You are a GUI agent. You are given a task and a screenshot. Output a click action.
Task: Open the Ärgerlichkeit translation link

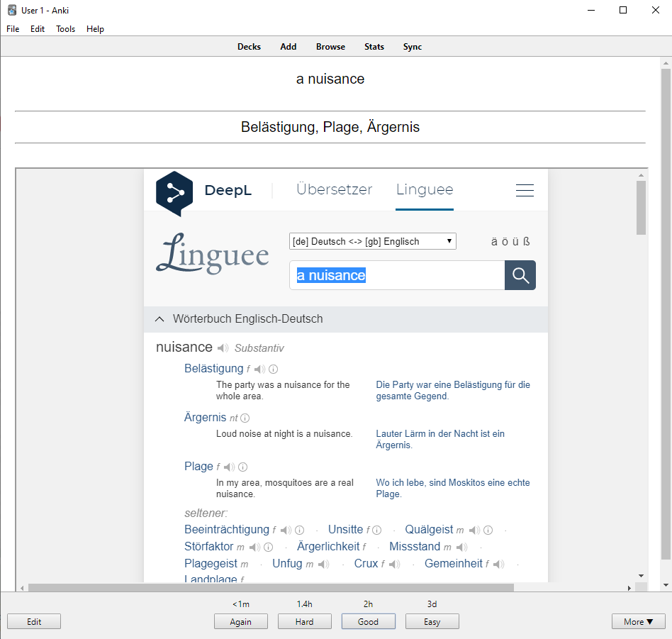point(328,546)
